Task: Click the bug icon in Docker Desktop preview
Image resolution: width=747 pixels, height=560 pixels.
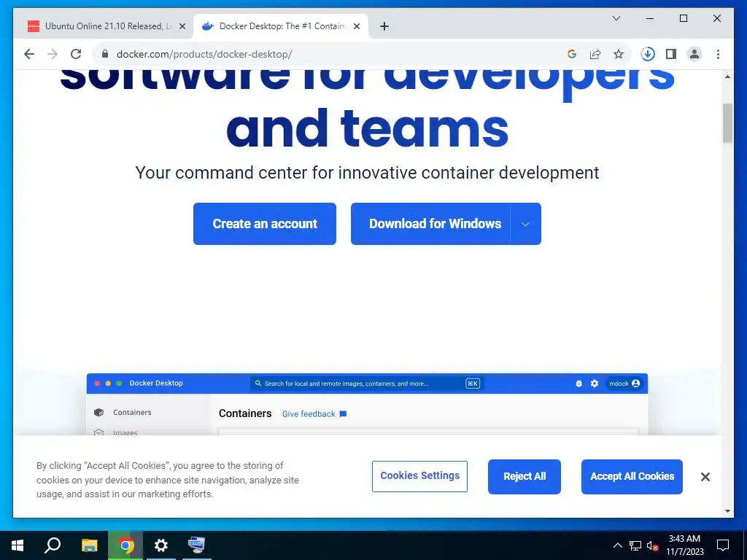Action: [x=578, y=384]
